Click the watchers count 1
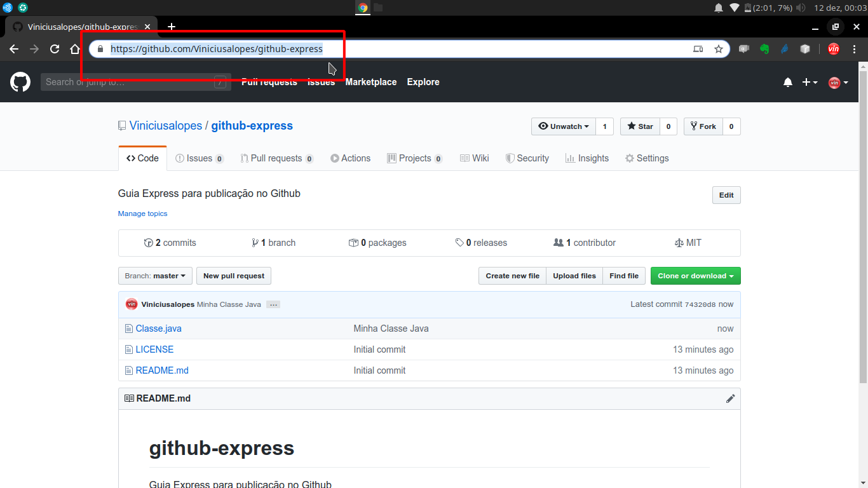 pos(604,126)
